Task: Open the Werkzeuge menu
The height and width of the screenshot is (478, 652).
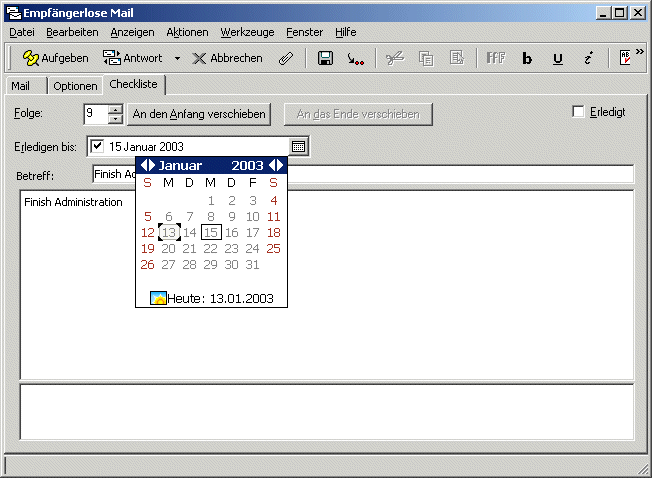Action: pos(247,32)
